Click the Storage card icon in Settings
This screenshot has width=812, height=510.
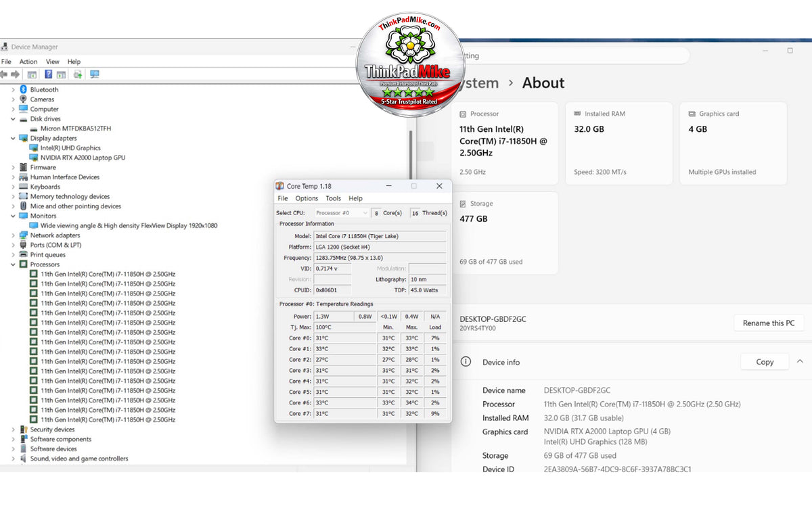(x=463, y=204)
